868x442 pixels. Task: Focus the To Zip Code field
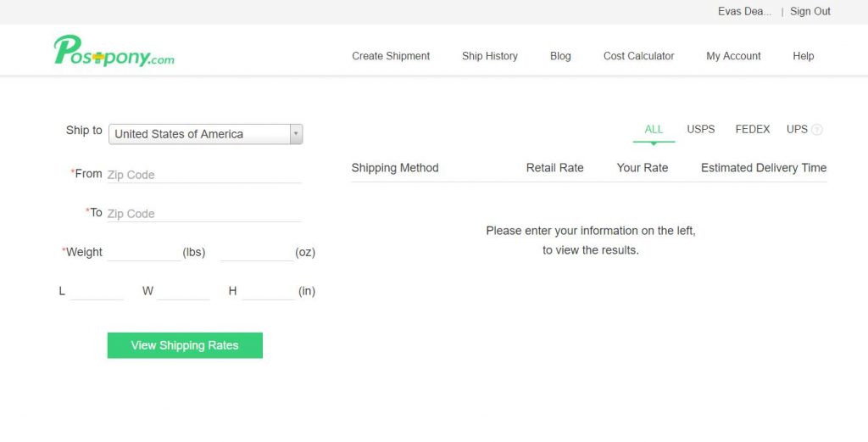(203, 214)
